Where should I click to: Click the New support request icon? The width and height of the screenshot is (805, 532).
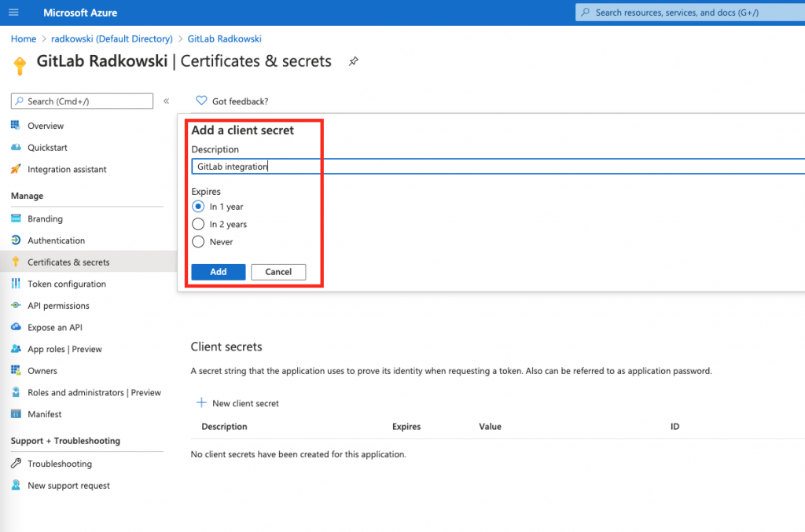coord(16,485)
